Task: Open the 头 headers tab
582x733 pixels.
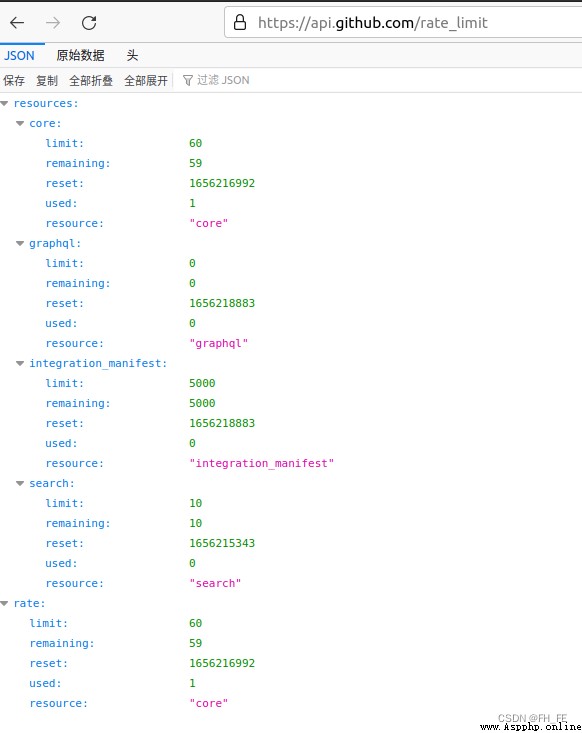Action: (132, 56)
